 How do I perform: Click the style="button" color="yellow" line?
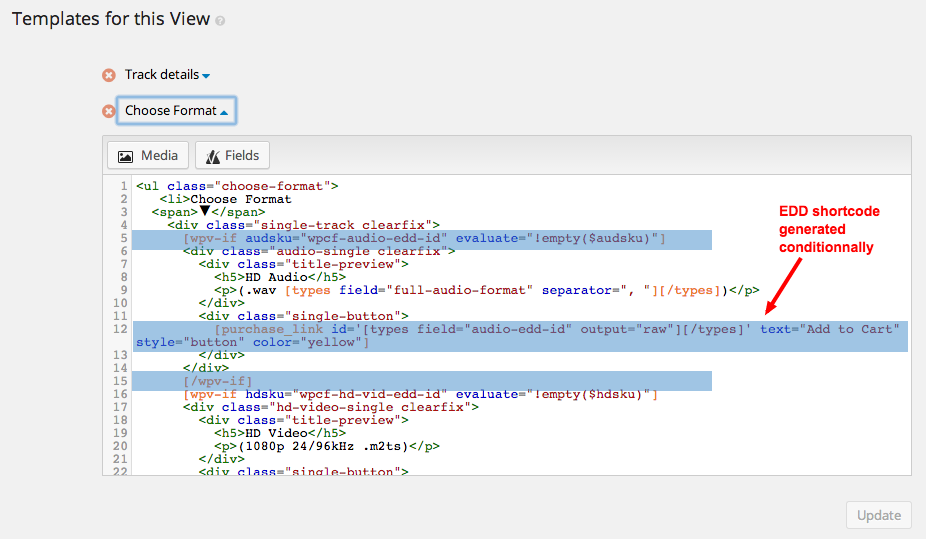click(x=252, y=342)
